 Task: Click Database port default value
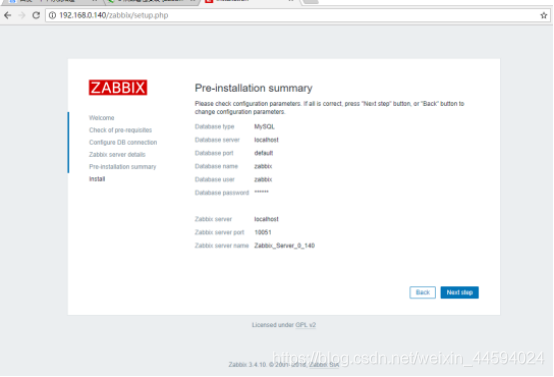click(264, 153)
